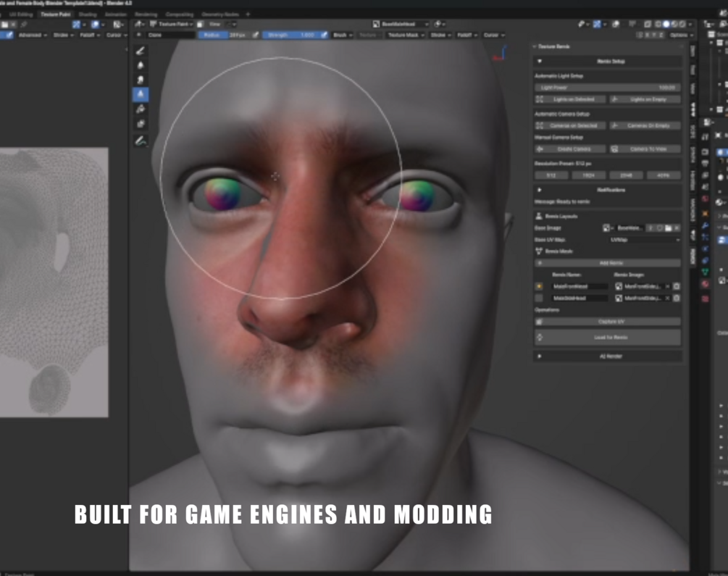Click the Base Image open folder icon
Image resolution: width=728 pixels, height=576 pixels.
tap(668, 228)
